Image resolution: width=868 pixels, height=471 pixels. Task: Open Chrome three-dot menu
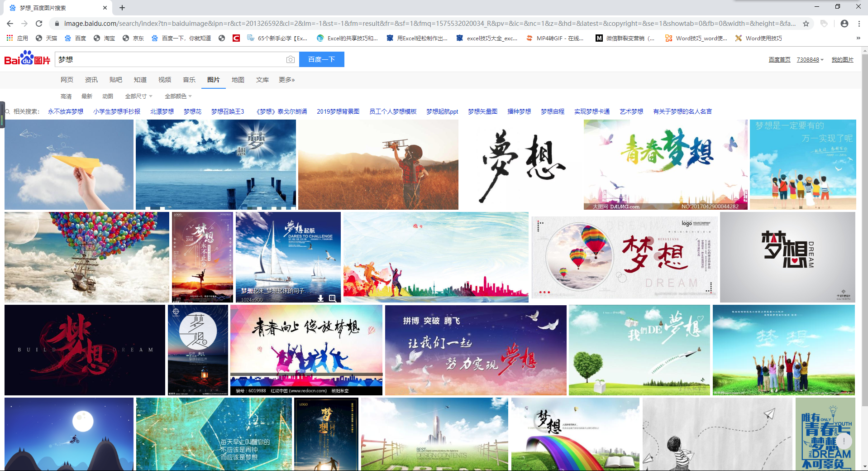tap(859, 24)
